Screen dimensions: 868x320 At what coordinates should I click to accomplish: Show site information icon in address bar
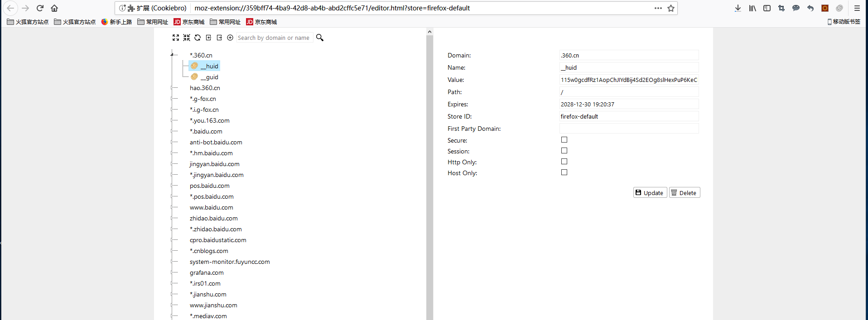coord(122,8)
